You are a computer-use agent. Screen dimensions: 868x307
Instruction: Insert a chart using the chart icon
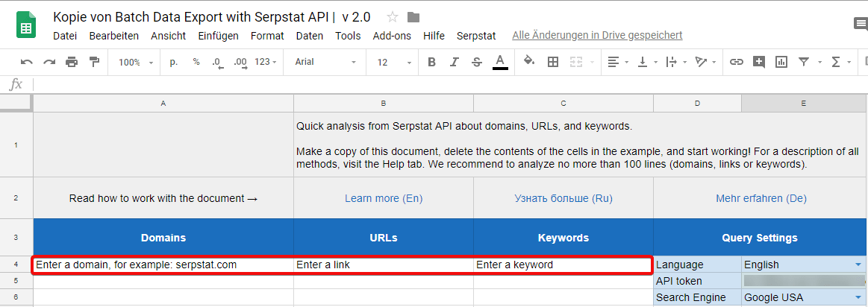point(781,62)
